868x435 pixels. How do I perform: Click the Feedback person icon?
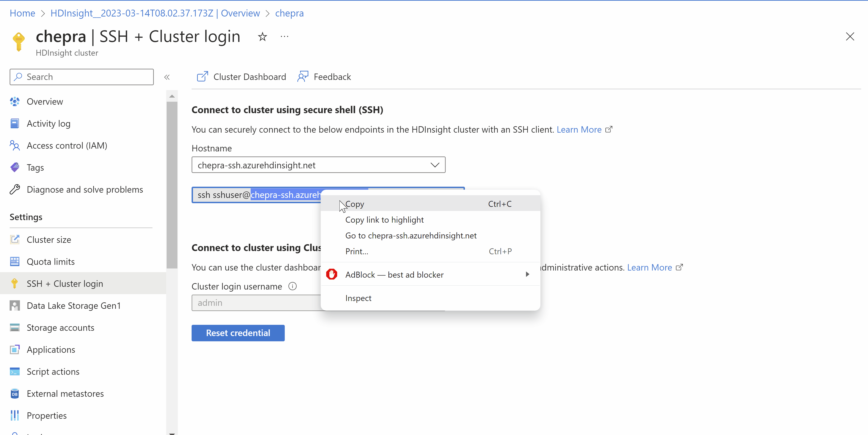tap(303, 77)
